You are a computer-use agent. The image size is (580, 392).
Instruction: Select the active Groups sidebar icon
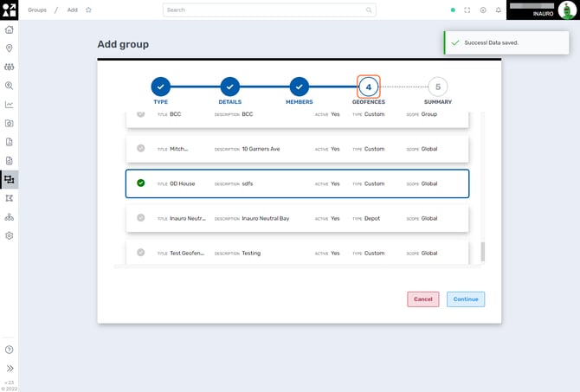point(10,179)
